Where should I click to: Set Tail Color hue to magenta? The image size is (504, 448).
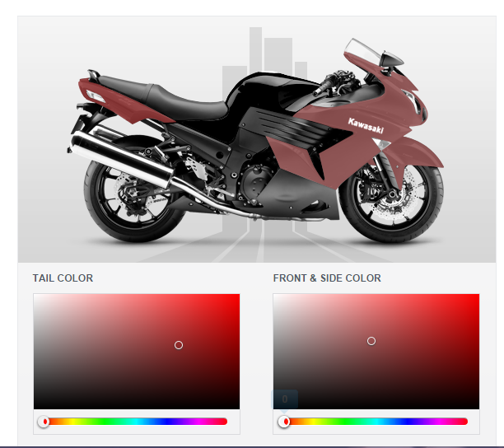pyautogui.click(x=197, y=422)
